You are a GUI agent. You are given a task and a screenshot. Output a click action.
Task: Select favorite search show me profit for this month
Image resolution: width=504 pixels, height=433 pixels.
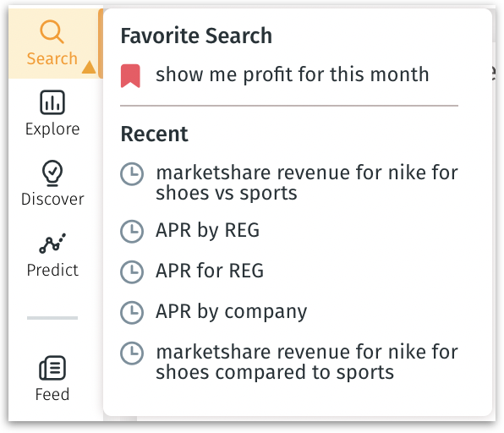pyautogui.click(x=293, y=75)
